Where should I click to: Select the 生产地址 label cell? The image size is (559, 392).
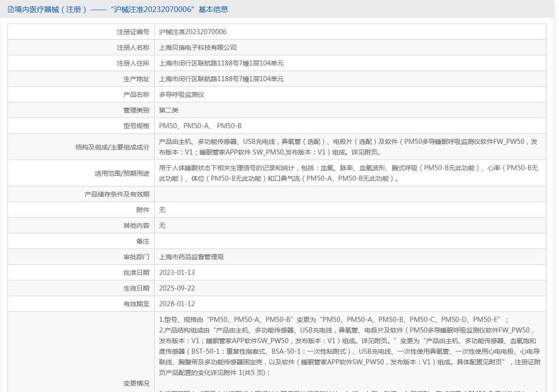[81, 79]
